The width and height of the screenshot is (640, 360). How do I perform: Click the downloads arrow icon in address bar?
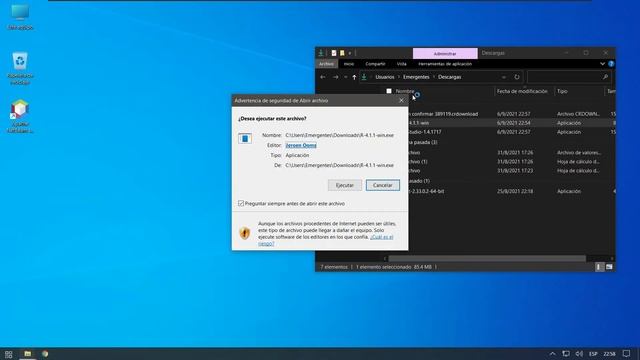point(364,77)
